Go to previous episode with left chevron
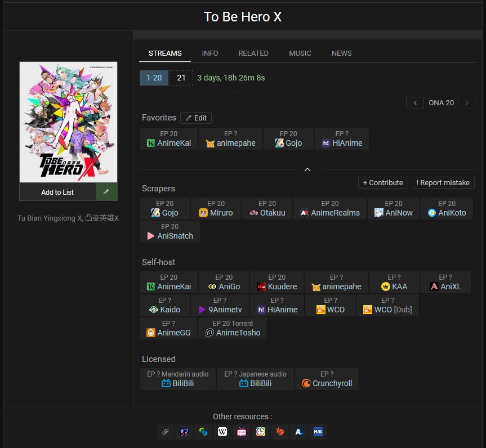 click(415, 103)
